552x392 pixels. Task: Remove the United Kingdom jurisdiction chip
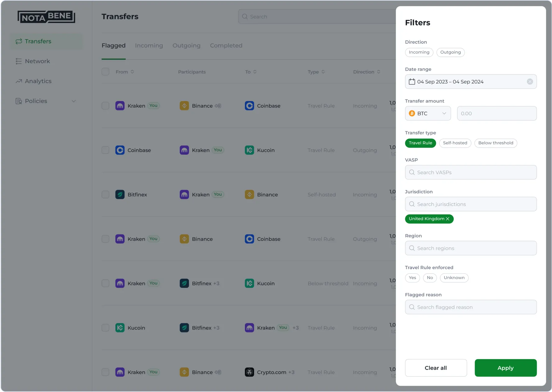point(448,219)
